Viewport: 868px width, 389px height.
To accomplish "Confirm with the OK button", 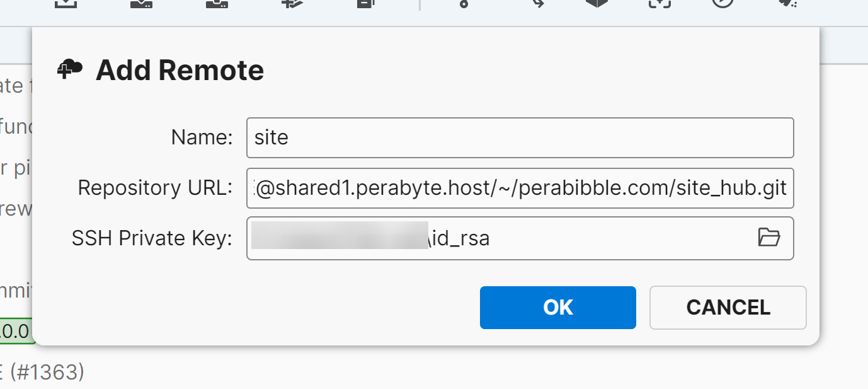I will coord(557,308).
